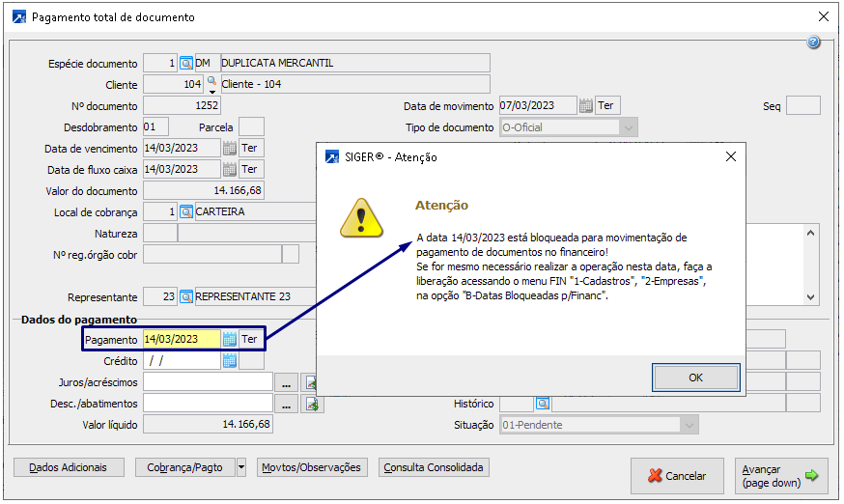The image size is (844, 504).
Task: Click the Valor do documento field
Action: (x=204, y=190)
